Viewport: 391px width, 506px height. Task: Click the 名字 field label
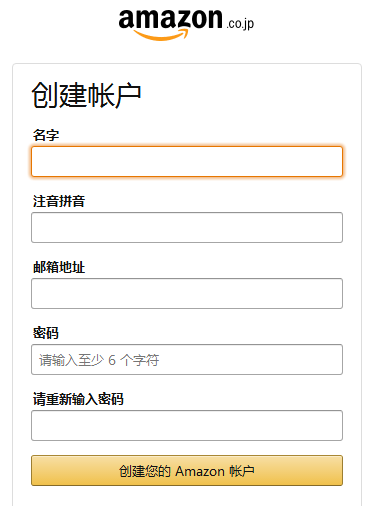pyautogui.click(x=46, y=135)
